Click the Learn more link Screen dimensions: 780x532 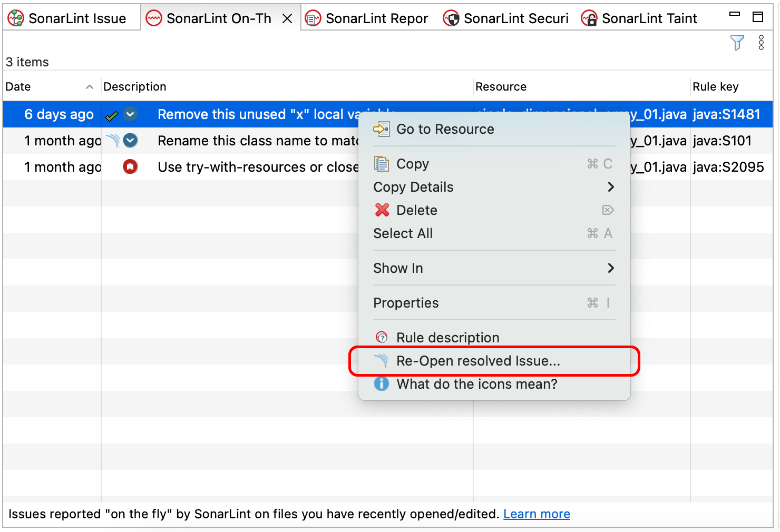click(537, 514)
